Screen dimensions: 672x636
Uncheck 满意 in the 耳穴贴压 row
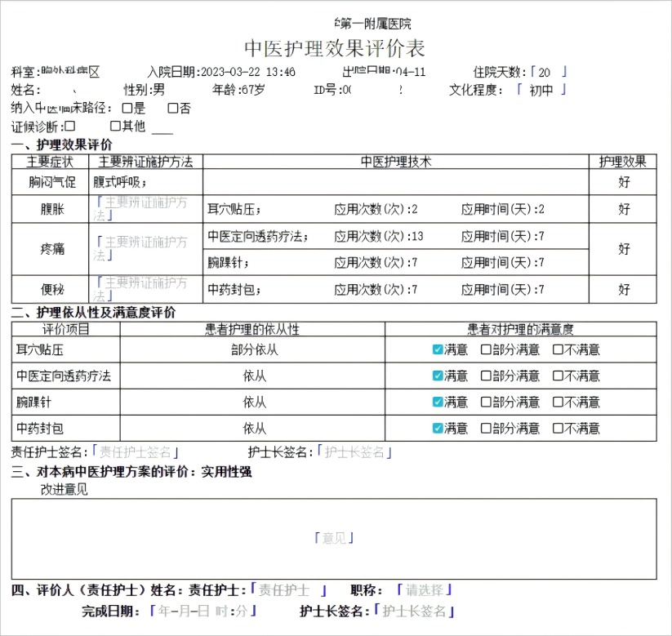pos(438,350)
